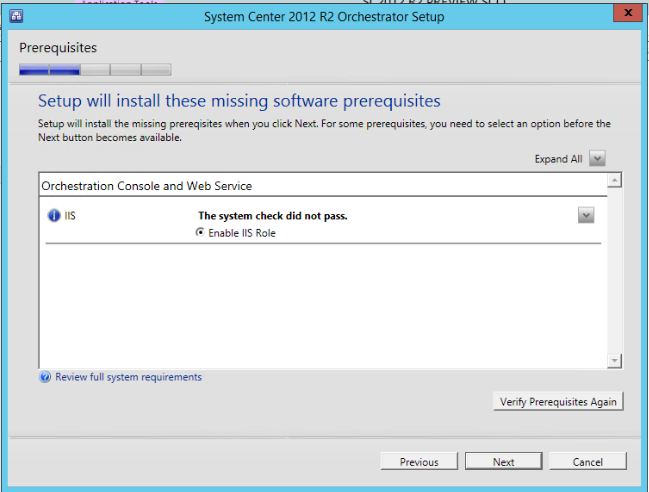649x492 pixels.
Task: Expand the IIS prerequisite row details
Action: (x=586, y=215)
